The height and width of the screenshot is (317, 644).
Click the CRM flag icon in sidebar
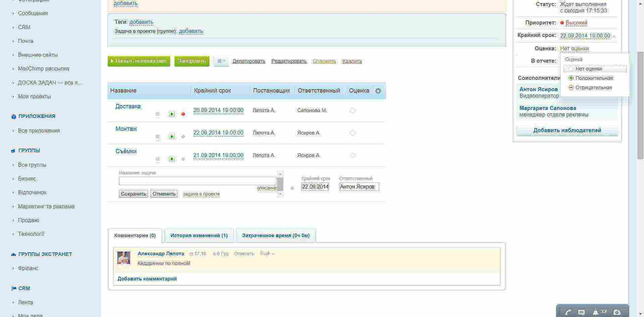click(14, 288)
